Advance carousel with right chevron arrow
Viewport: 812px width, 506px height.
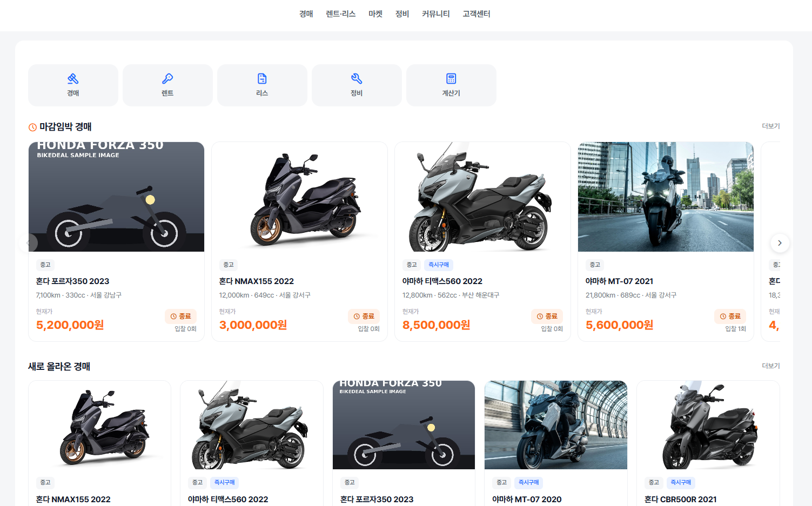[780, 243]
